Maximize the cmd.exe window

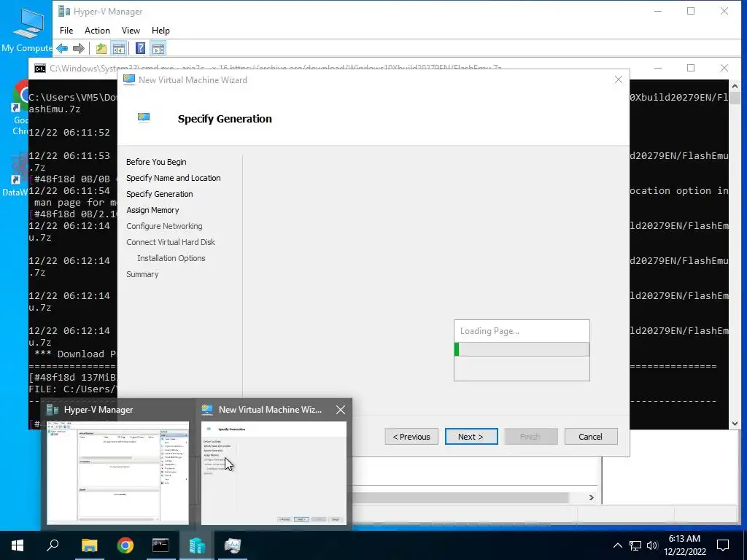(x=691, y=68)
